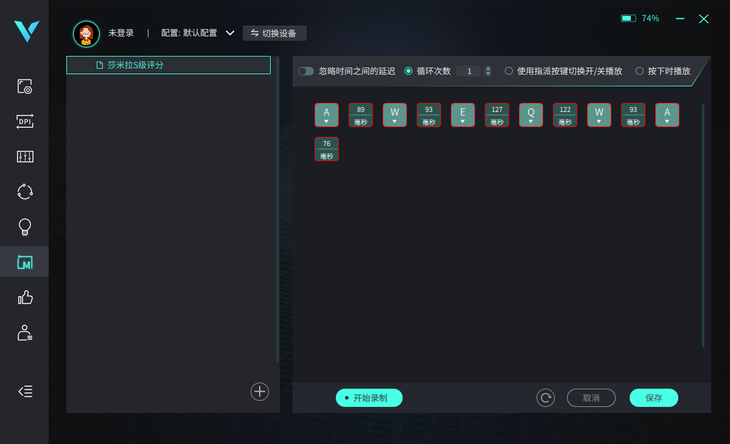This screenshot has width=730, height=444.
Task: Select the 莎米拉S级评分 macro entry
Action: (169, 65)
